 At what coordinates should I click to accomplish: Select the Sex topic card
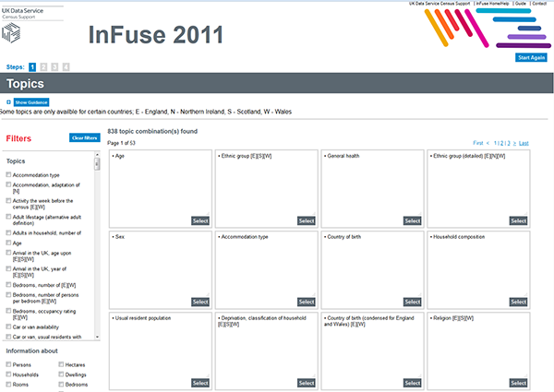tap(200, 302)
